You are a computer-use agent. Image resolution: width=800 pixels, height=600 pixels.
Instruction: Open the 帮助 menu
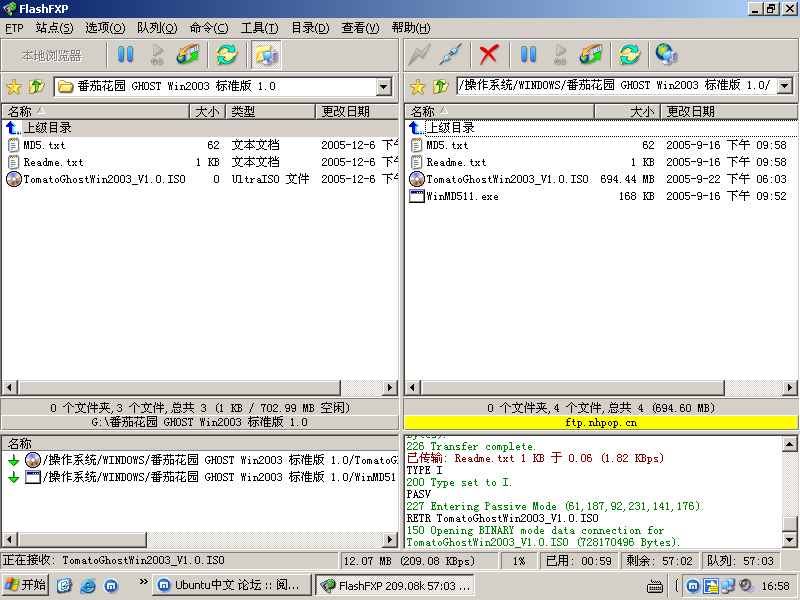[411, 28]
